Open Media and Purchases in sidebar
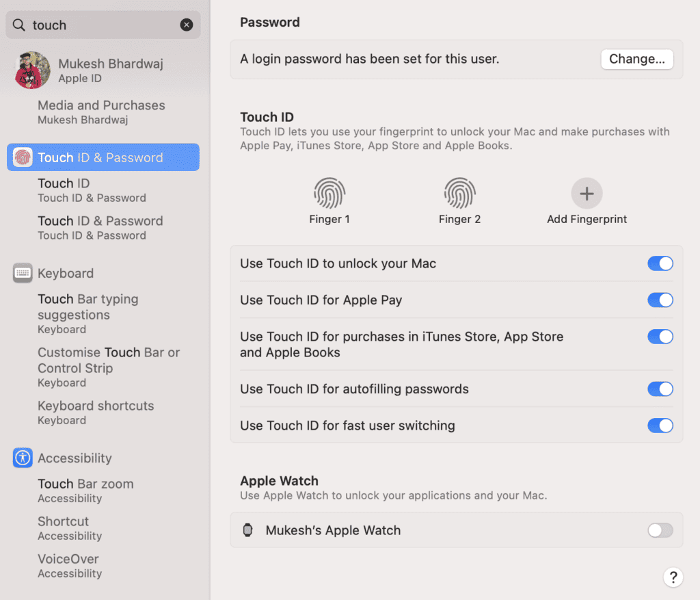 click(x=101, y=112)
